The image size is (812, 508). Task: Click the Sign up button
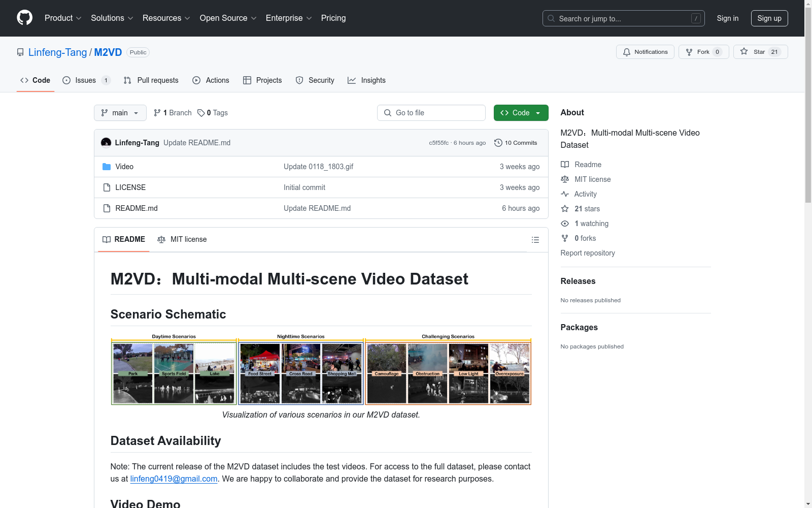[x=769, y=18]
